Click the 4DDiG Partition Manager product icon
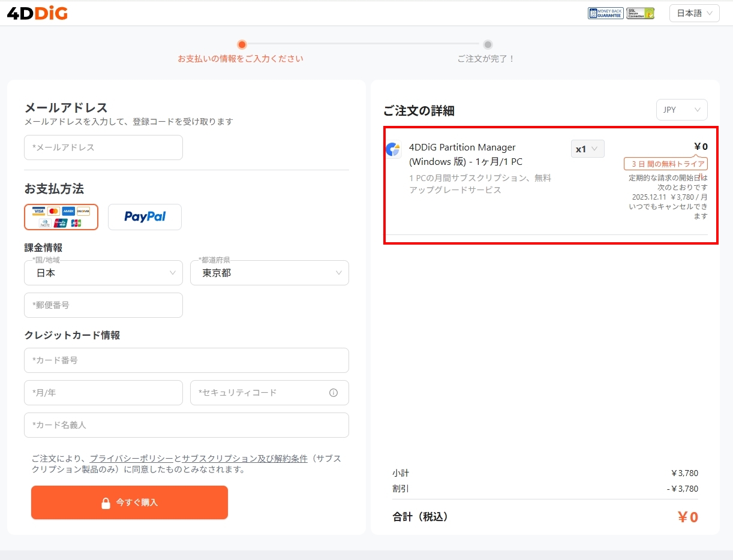 tap(393, 150)
